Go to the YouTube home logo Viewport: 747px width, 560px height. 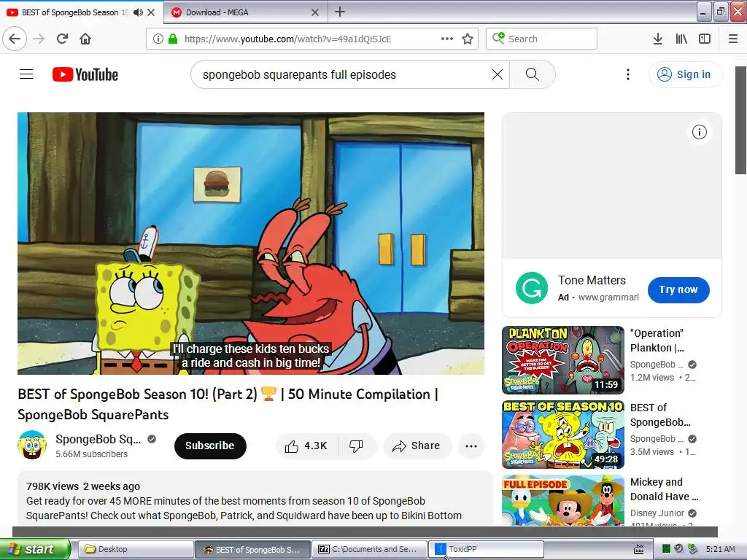click(x=85, y=75)
